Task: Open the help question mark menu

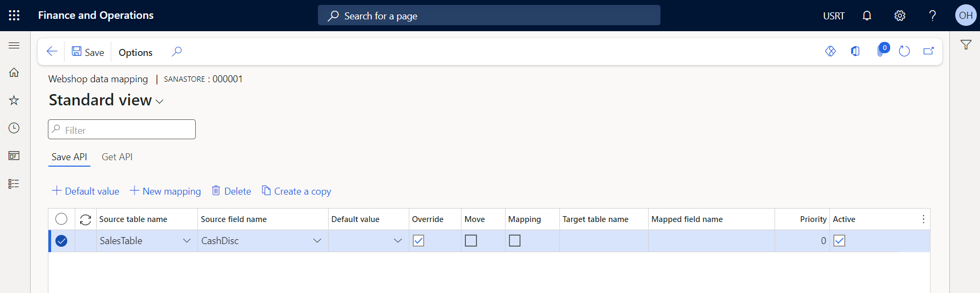Action: click(933, 16)
